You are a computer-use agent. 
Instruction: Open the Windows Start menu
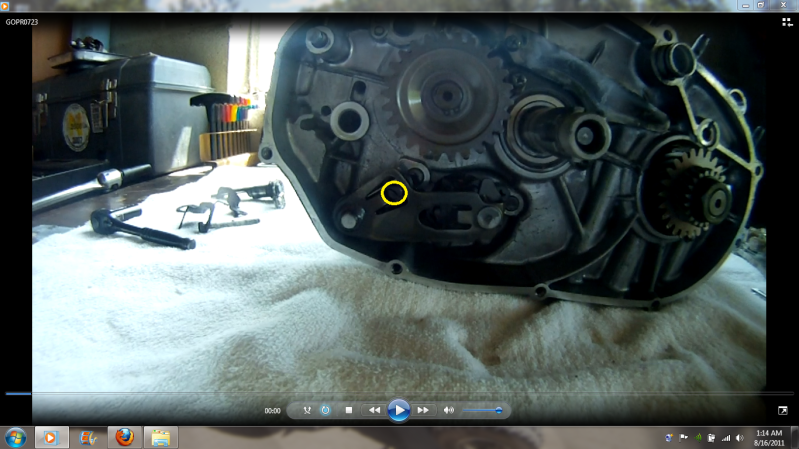15,438
